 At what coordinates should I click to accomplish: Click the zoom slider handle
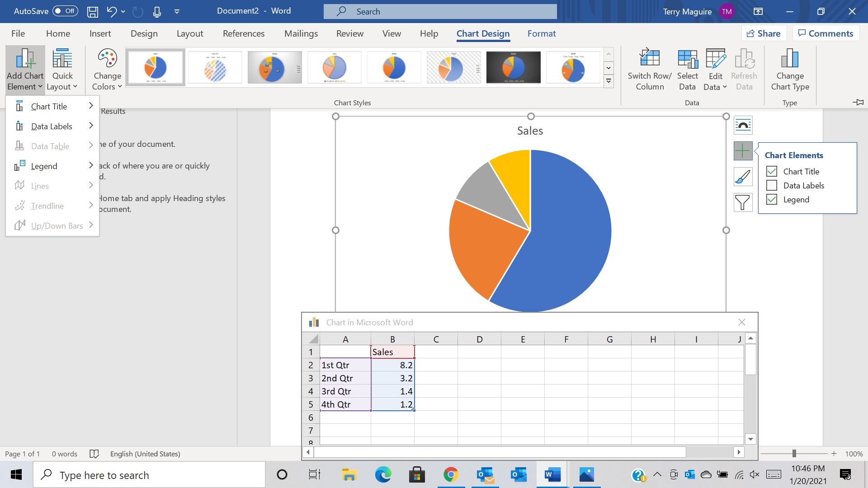pyautogui.click(x=794, y=454)
